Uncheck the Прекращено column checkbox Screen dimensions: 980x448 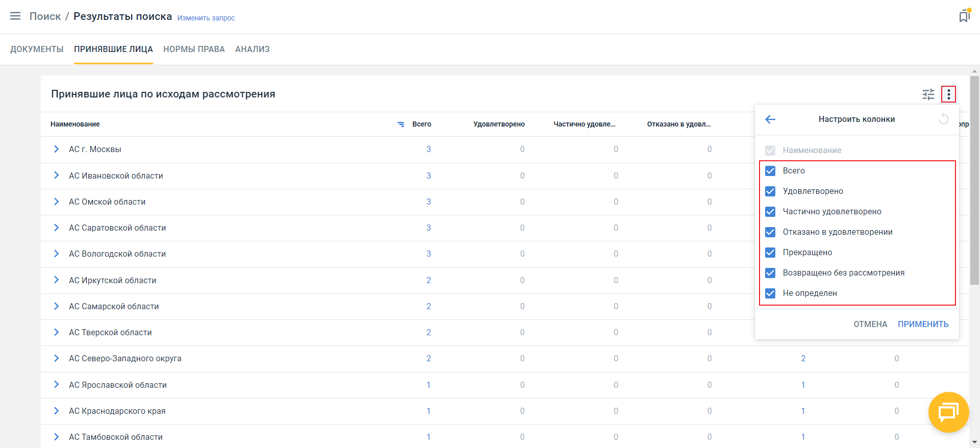770,253
